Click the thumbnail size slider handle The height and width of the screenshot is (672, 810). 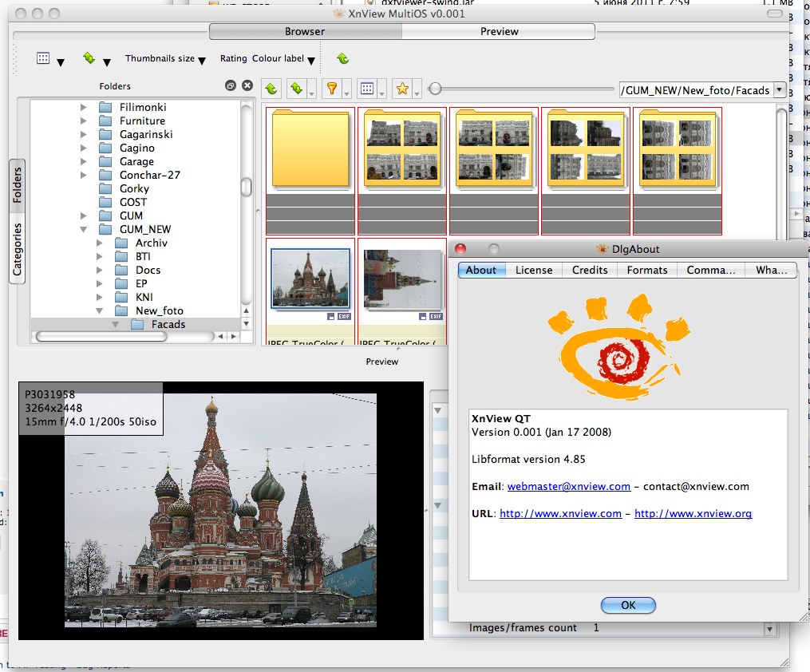(436, 89)
